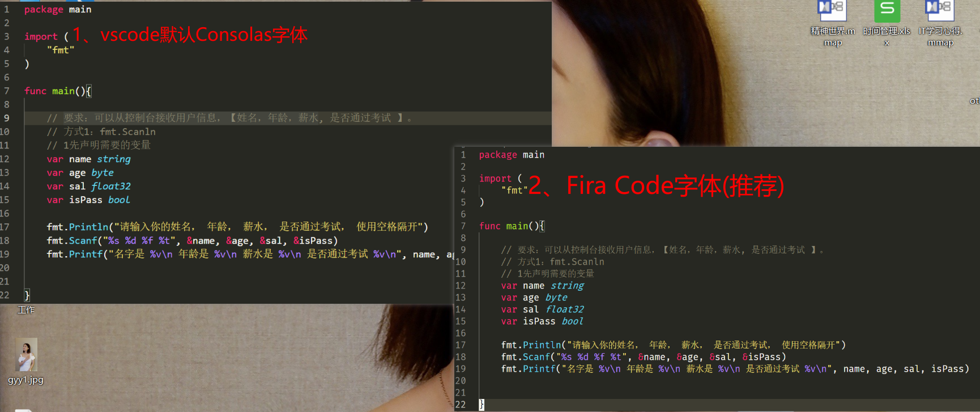Click the 'var isPass bool' line in left editor

(x=88, y=200)
